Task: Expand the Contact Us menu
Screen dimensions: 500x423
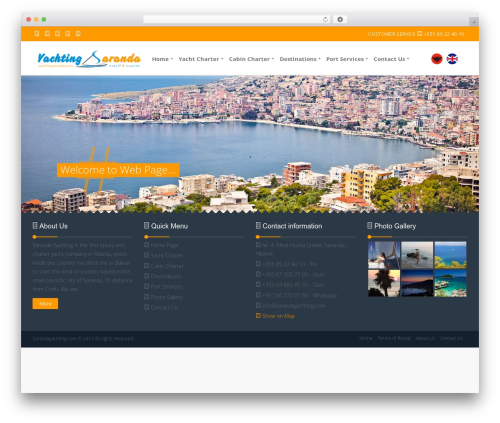Action: [x=391, y=59]
